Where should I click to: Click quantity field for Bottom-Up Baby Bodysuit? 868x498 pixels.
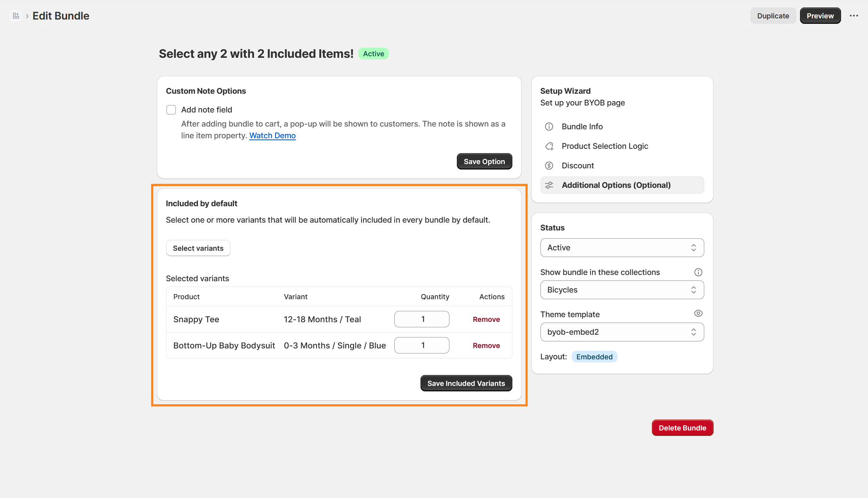(x=422, y=345)
